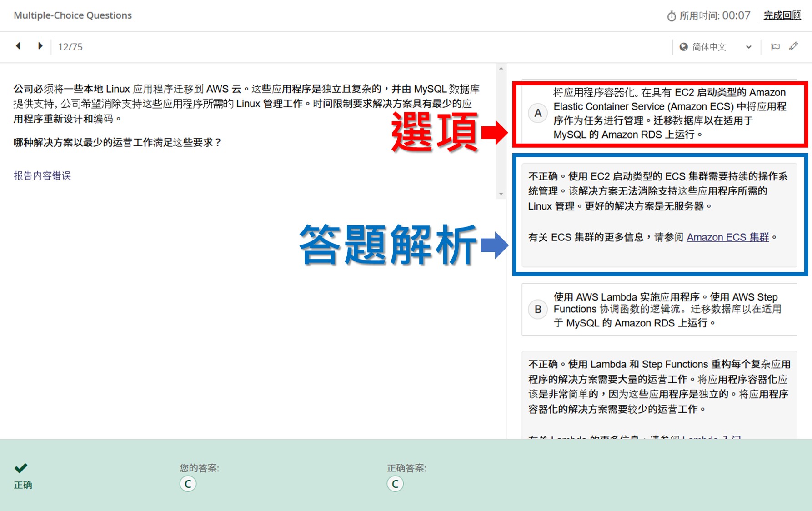Click the C circle under 正确答案
Screen dimensions: 812x511
395,484
